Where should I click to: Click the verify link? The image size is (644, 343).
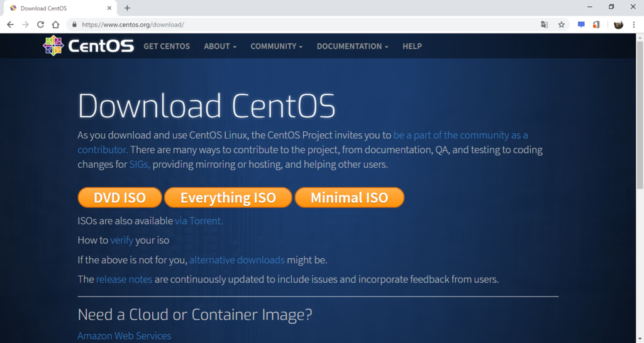pyautogui.click(x=121, y=241)
